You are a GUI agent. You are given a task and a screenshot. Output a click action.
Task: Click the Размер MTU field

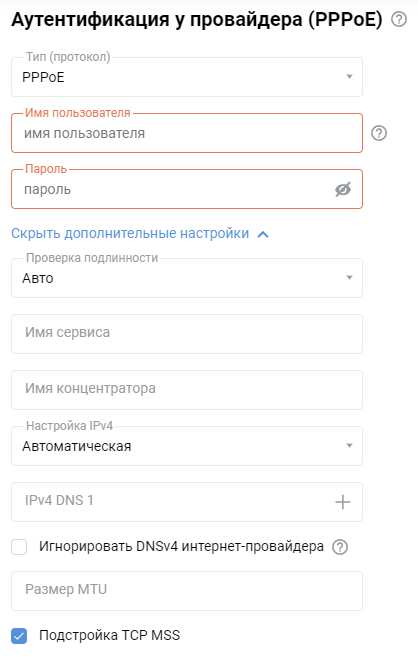click(x=187, y=591)
